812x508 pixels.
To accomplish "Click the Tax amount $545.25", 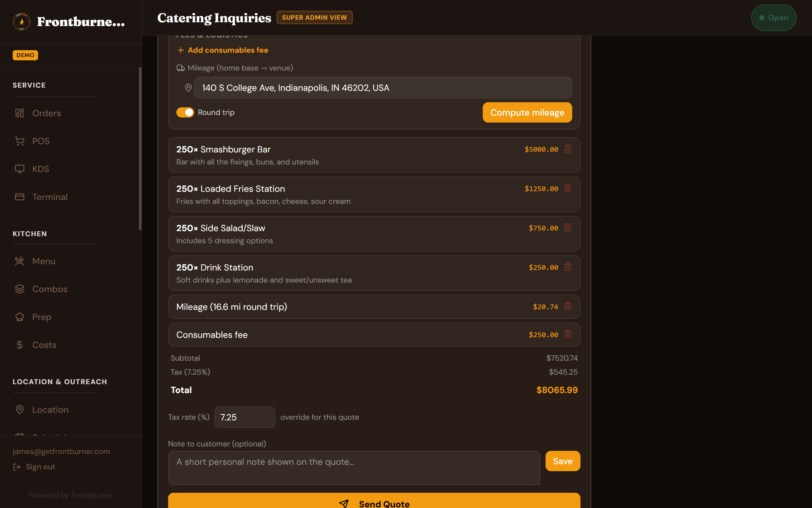I will click(x=563, y=372).
